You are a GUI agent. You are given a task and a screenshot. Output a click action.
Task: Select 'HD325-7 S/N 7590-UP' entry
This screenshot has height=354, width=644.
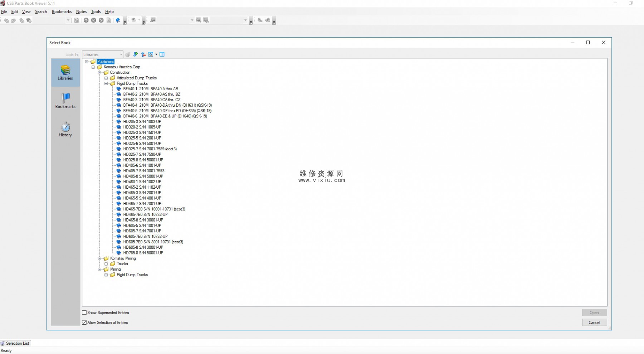142,154
